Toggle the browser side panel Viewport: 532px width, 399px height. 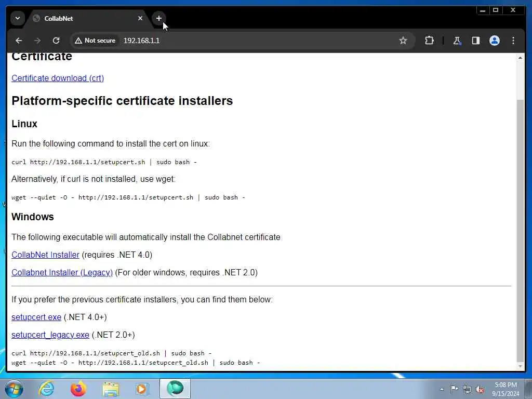pos(476,41)
